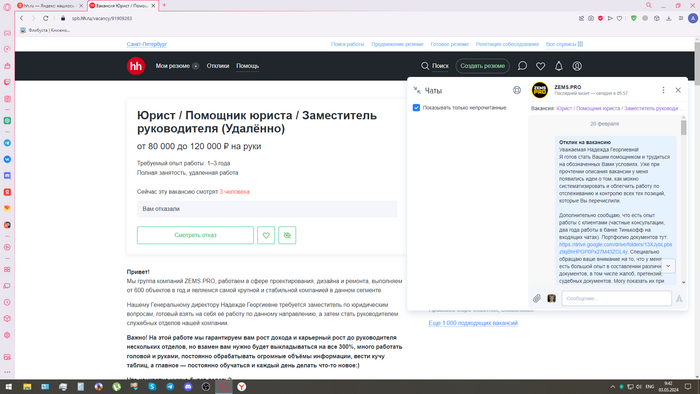Jump to latest message chevron button
This screenshot has height=394, width=700.
[668, 266]
